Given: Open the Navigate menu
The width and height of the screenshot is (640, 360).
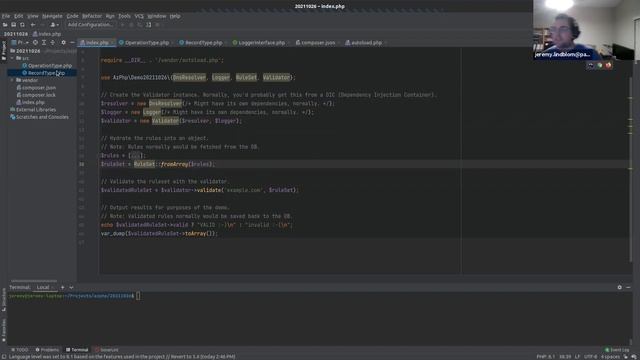Looking at the screenshot, I should (x=52, y=16).
